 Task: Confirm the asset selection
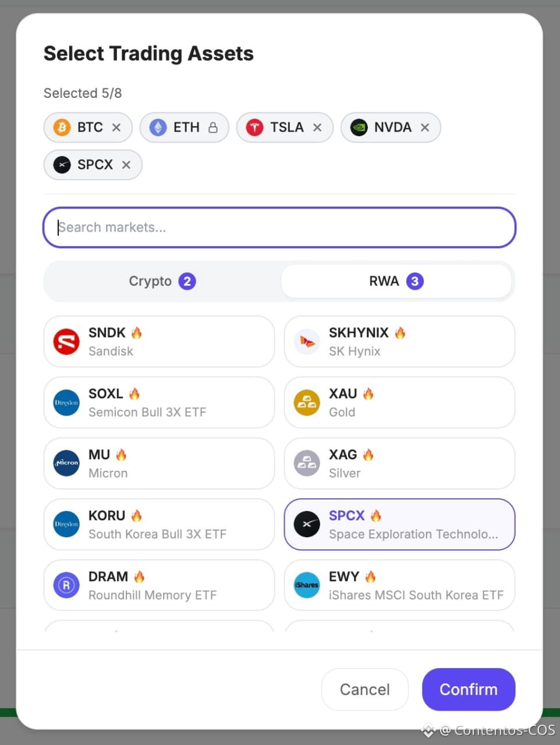[x=469, y=690]
